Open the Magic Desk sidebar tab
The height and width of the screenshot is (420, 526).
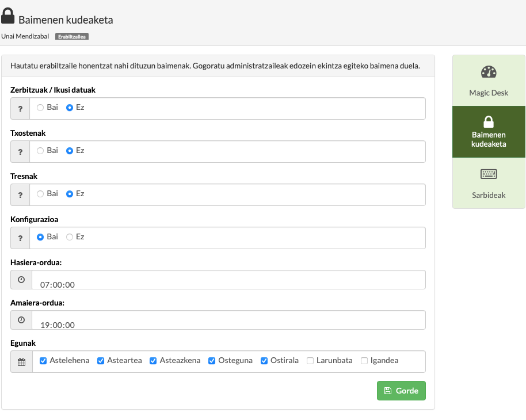point(489,81)
